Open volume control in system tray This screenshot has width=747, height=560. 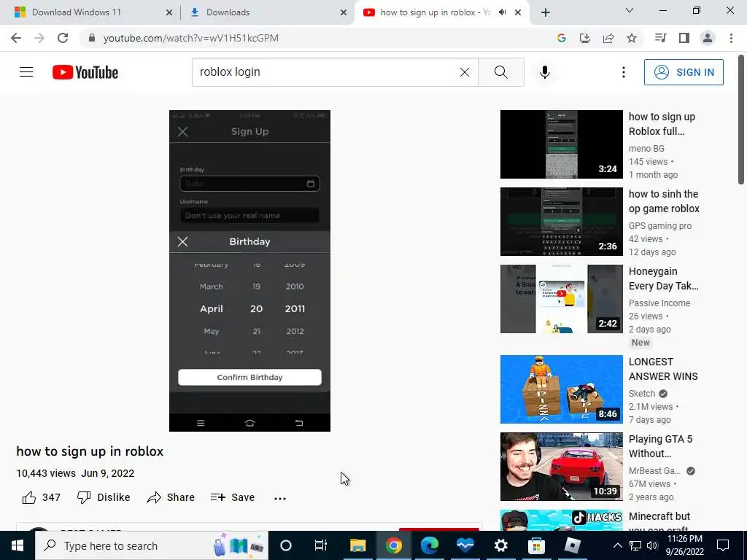coord(652,545)
